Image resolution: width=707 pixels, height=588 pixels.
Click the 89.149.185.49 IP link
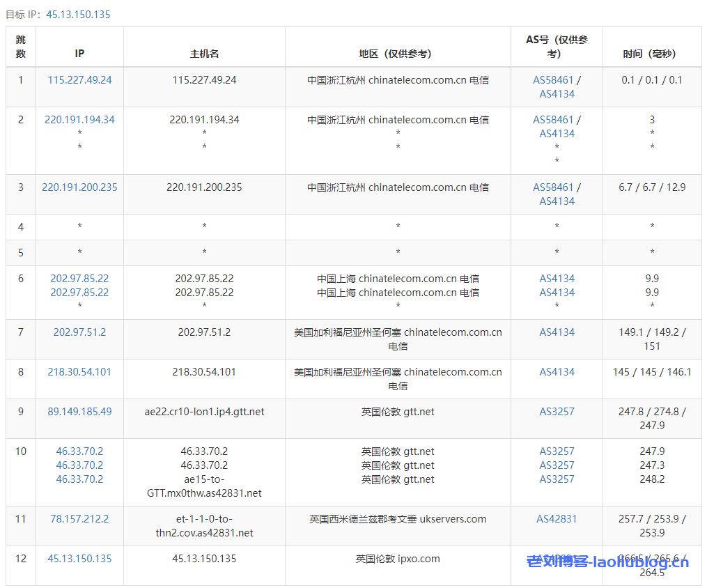pos(79,412)
